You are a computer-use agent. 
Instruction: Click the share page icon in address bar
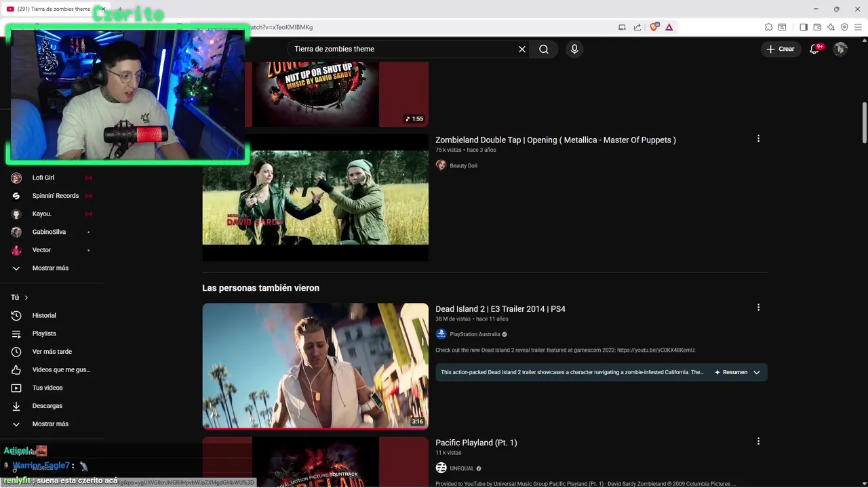tap(637, 27)
